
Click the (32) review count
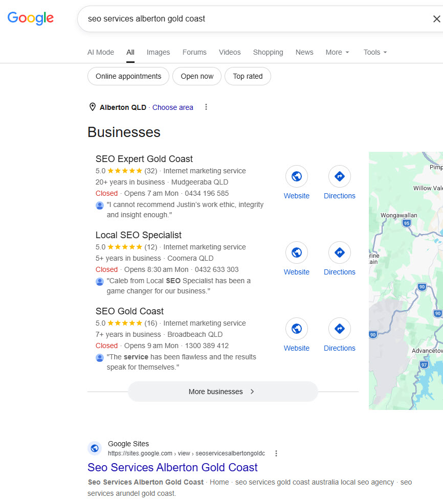tap(150, 171)
